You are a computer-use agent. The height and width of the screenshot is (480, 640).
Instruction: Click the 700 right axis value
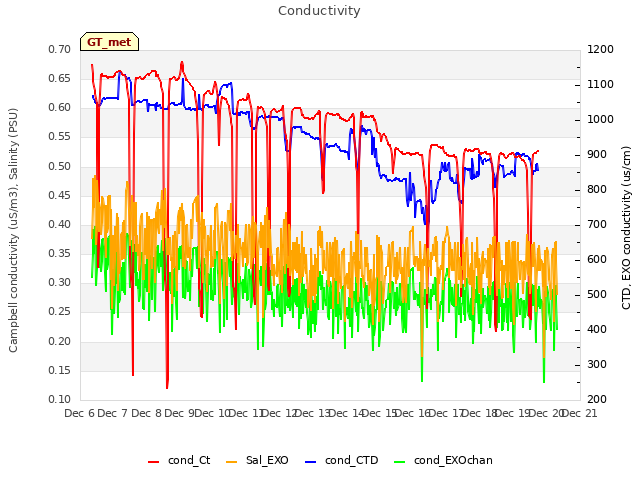point(597,224)
